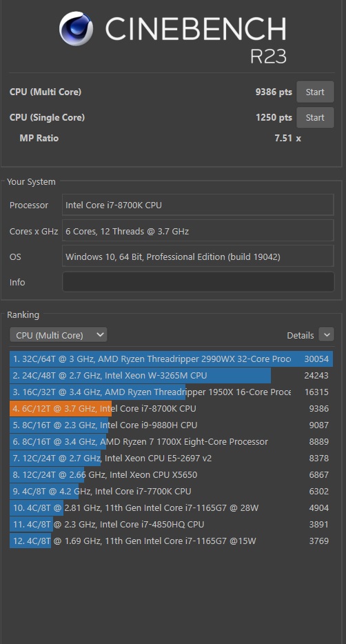Screen dimensions: 346x644
Task: Expand the Details dropdown arrow
Action: (x=326, y=334)
